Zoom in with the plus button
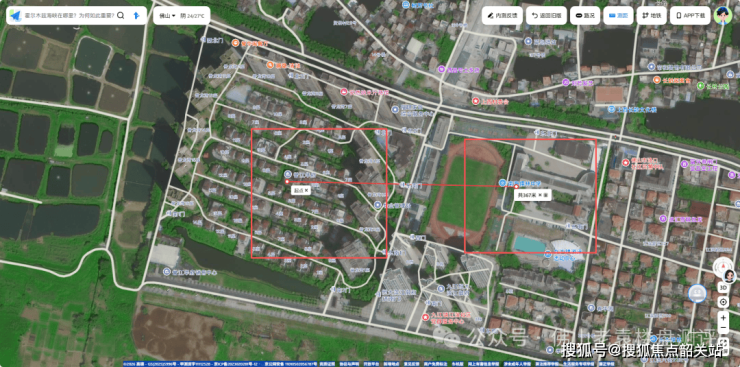740x367 pixels. click(723, 317)
